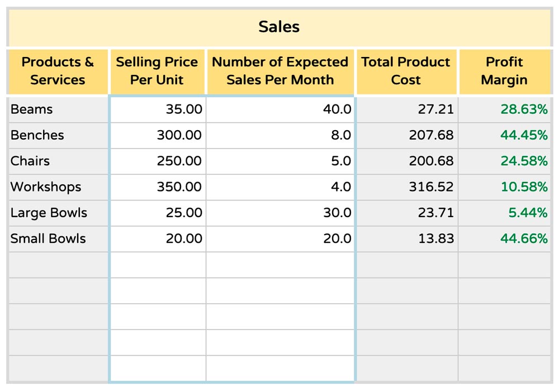The height and width of the screenshot is (392, 559).
Task: Click Large Bowls expected sales 30.0 cell
Action: (x=280, y=213)
